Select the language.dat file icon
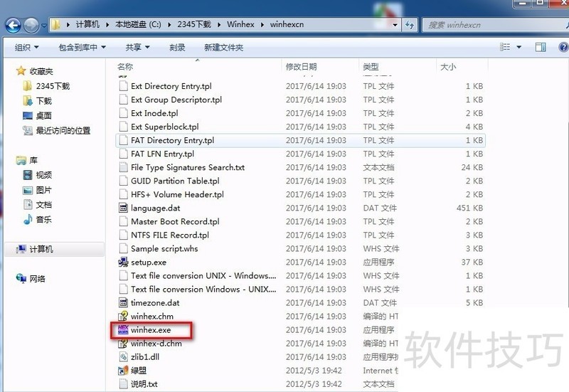Image resolution: width=569 pixels, height=392 pixels. [x=123, y=208]
